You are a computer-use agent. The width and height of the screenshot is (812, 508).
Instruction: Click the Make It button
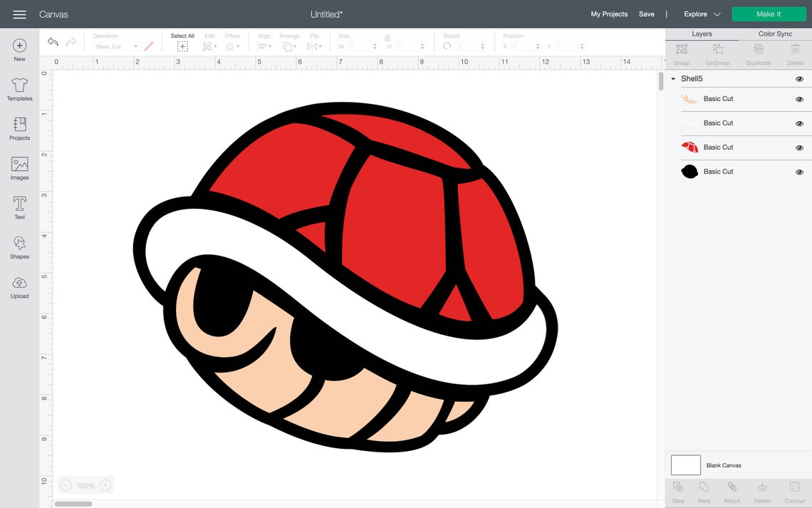769,14
